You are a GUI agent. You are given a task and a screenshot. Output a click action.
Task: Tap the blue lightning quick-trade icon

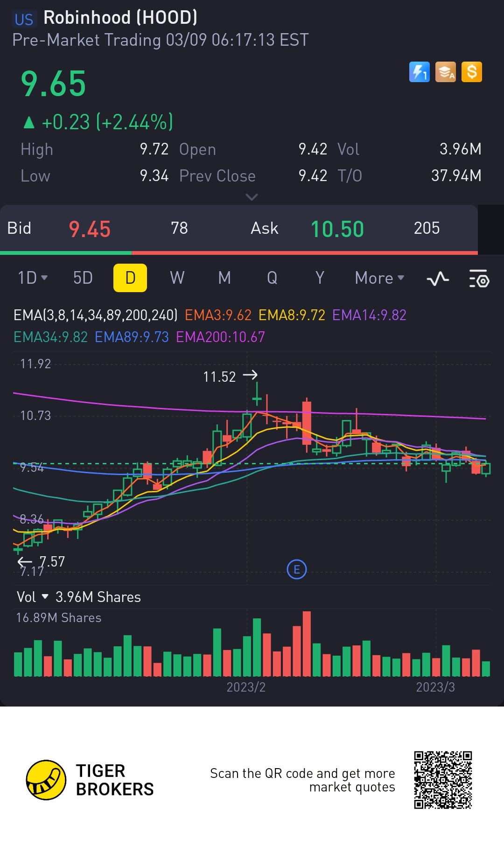(x=419, y=72)
